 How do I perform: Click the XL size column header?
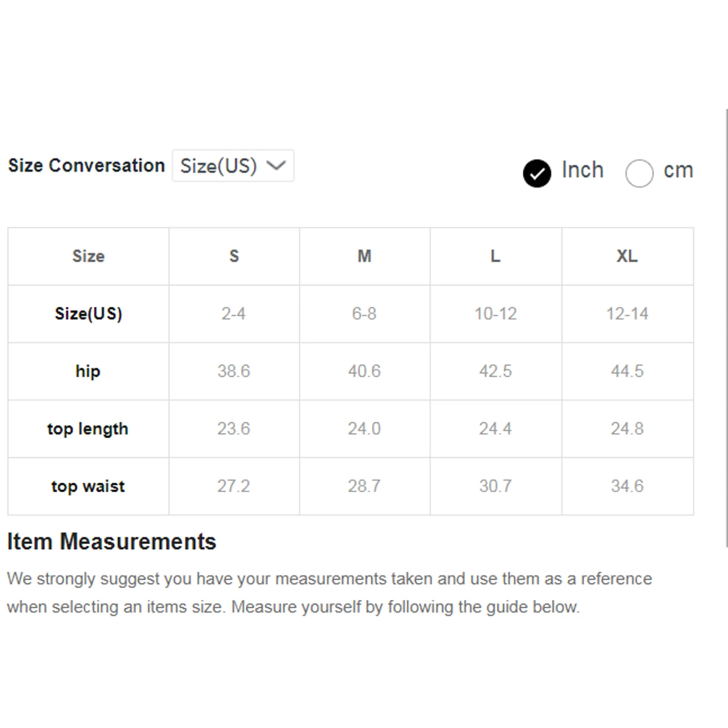(627, 256)
